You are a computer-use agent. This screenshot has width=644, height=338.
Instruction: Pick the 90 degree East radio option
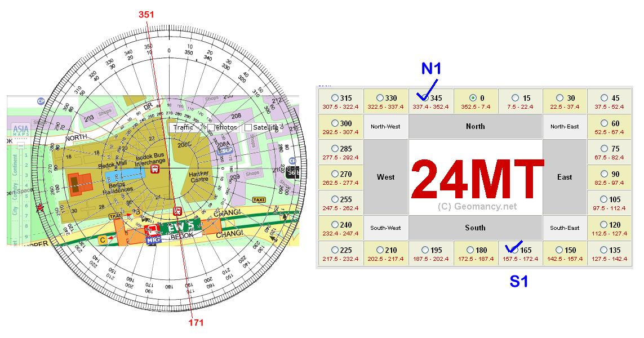coord(604,174)
